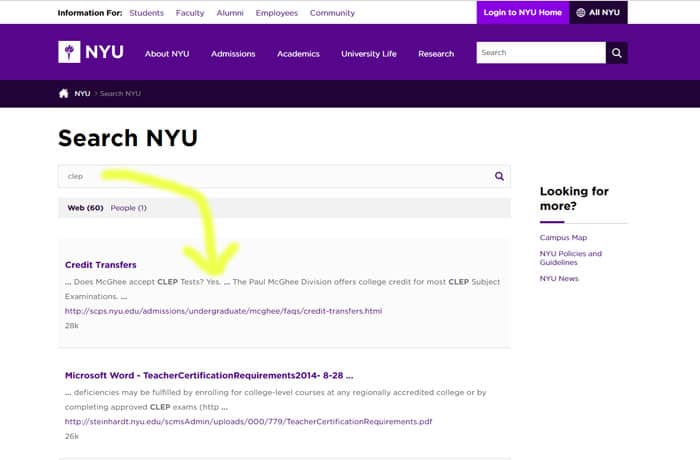Screen dimensions: 700x460
Task: Open the credit-transfers.html URL link
Action: pyautogui.click(x=223, y=311)
